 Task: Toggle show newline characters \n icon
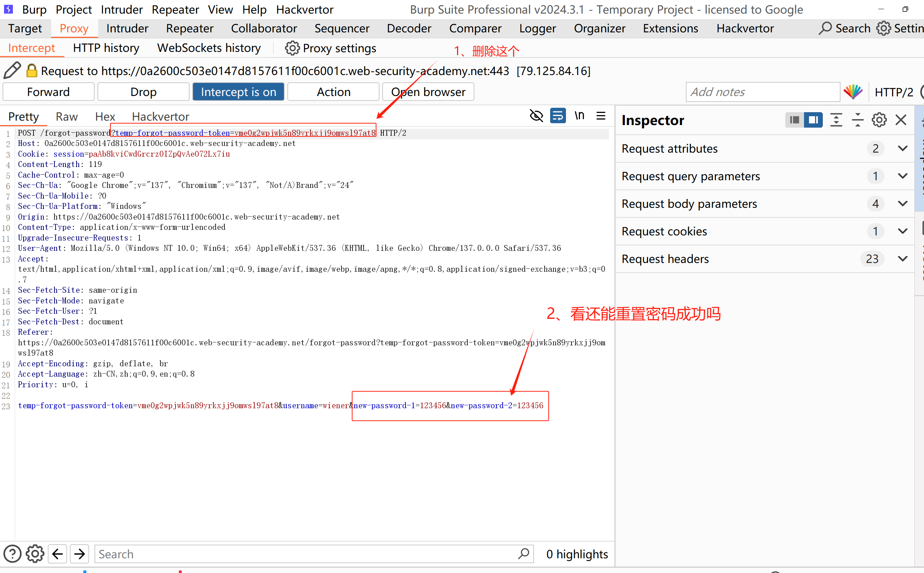pos(579,116)
